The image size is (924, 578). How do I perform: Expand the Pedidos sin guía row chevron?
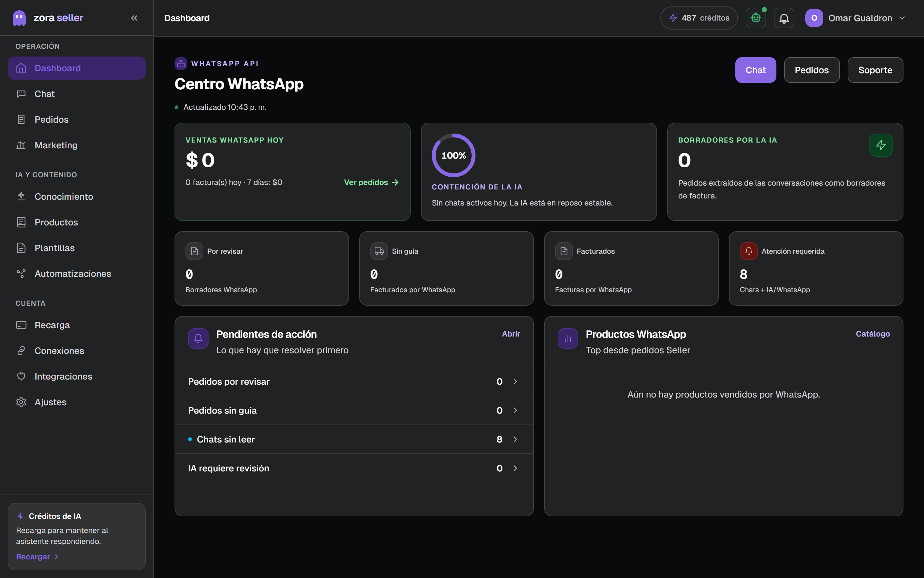515,410
